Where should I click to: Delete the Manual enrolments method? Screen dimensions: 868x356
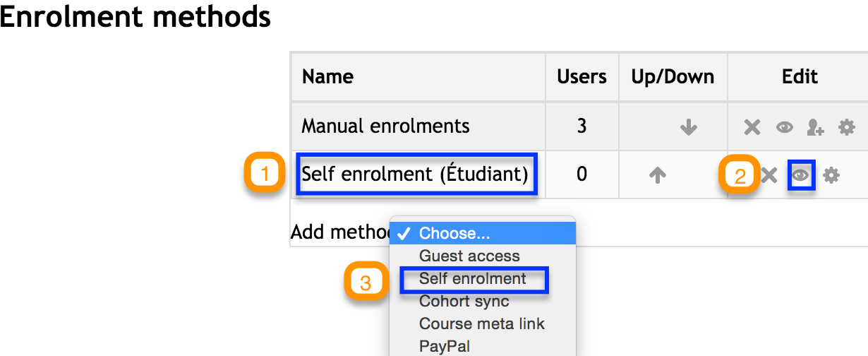point(752,127)
